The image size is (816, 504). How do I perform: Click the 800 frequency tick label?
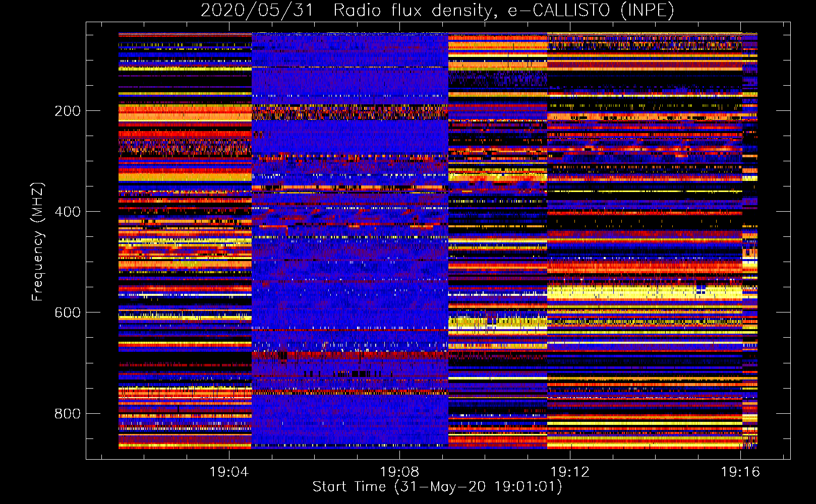coord(68,414)
